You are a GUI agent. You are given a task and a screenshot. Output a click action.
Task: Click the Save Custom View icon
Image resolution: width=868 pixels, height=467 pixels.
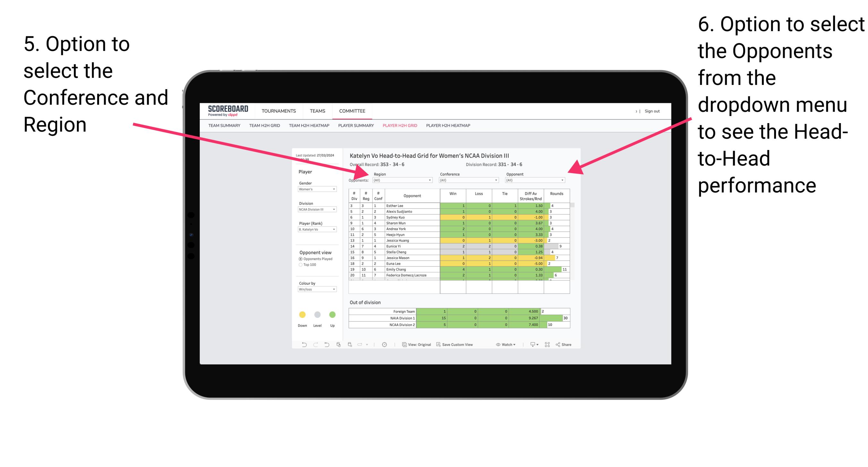[x=454, y=345]
